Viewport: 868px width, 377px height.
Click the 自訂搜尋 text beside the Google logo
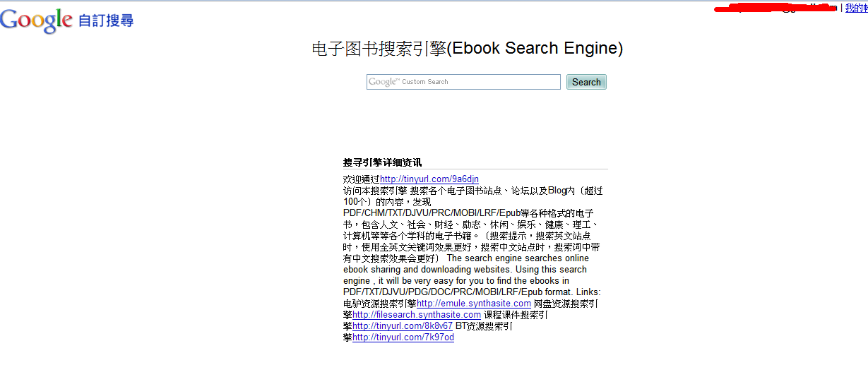pyautogui.click(x=106, y=20)
